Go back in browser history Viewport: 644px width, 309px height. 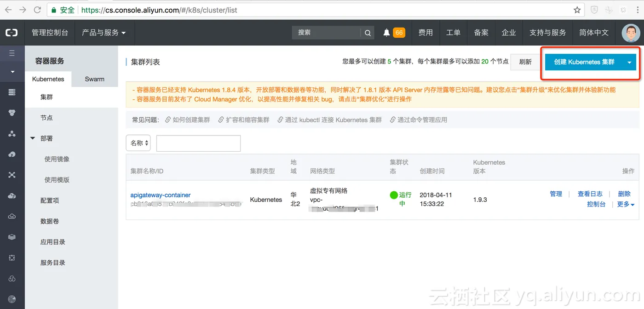[x=8, y=10]
